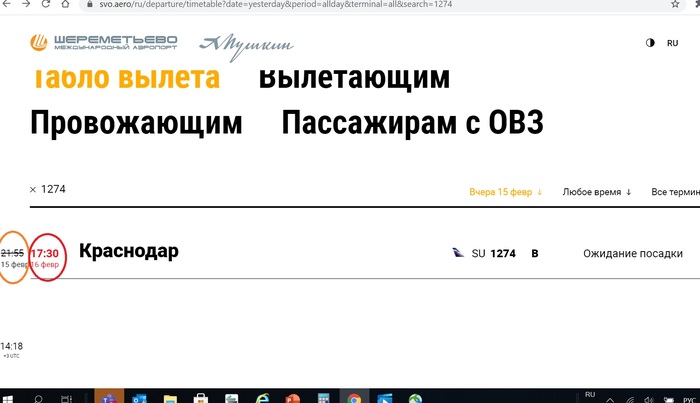Open the Провожающим section
The image size is (700, 403).
coord(136,123)
